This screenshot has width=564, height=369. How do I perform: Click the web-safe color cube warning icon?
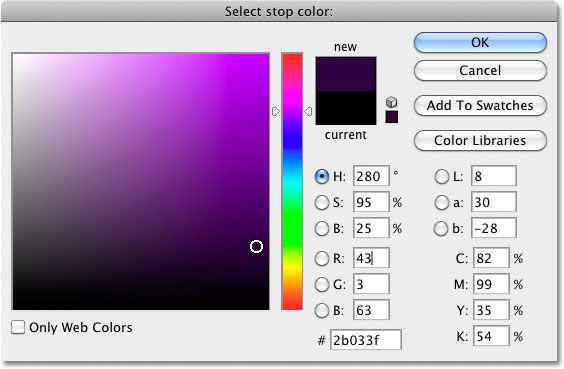point(391,102)
